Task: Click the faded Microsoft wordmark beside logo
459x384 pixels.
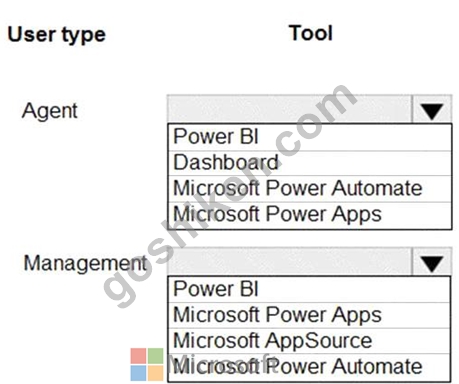Action: (220, 365)
